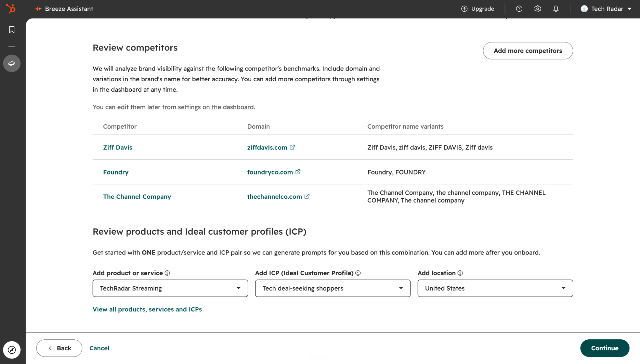Select the marketing megaphone sidebar icon
The height and width of the screenshot is (364, 640).
click(x=12, y=63)
